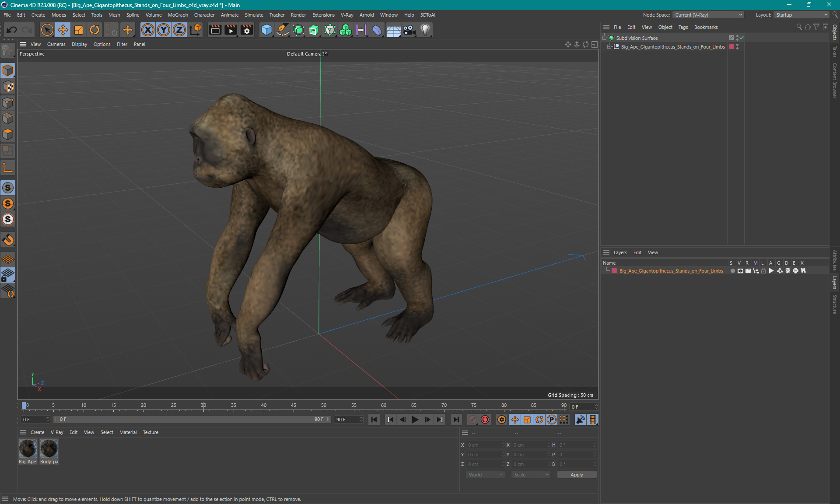Select the Big_Ape material thumbnail
Screen dimensions: 840x504
click(x=28, y=448)
